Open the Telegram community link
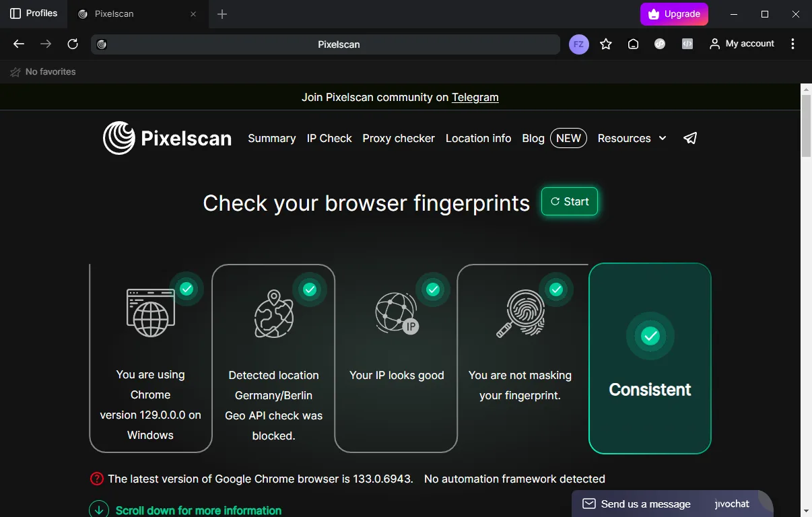812x517 pixels. pyautogui.click(x=475, y=97)
